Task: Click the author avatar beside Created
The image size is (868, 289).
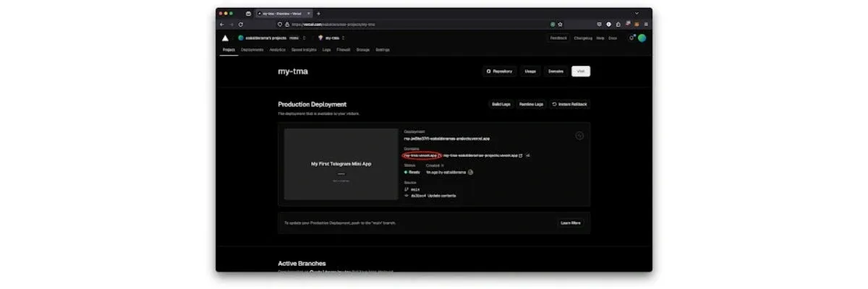Action: click(x=471, y=172)
